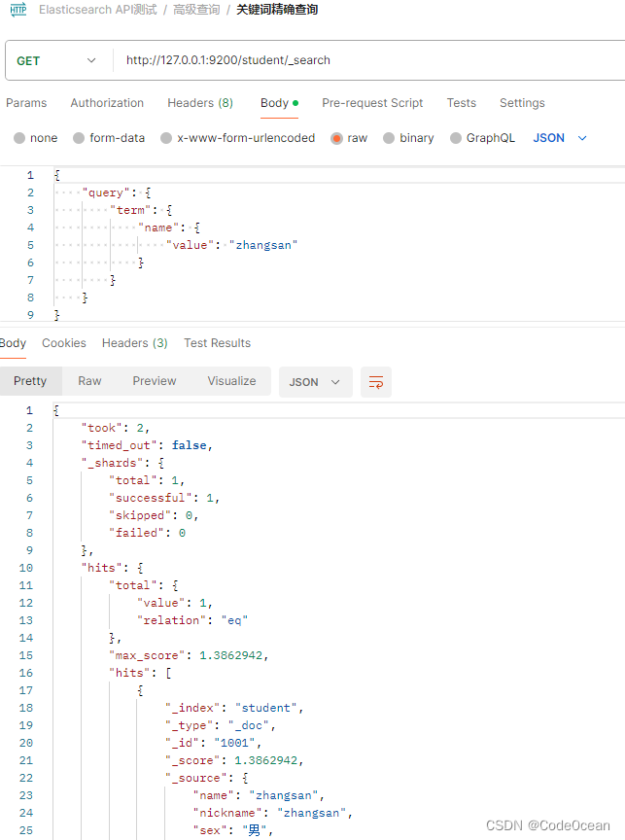
Task: Click "_shards" key in response
Action: (x=112, y=463)
